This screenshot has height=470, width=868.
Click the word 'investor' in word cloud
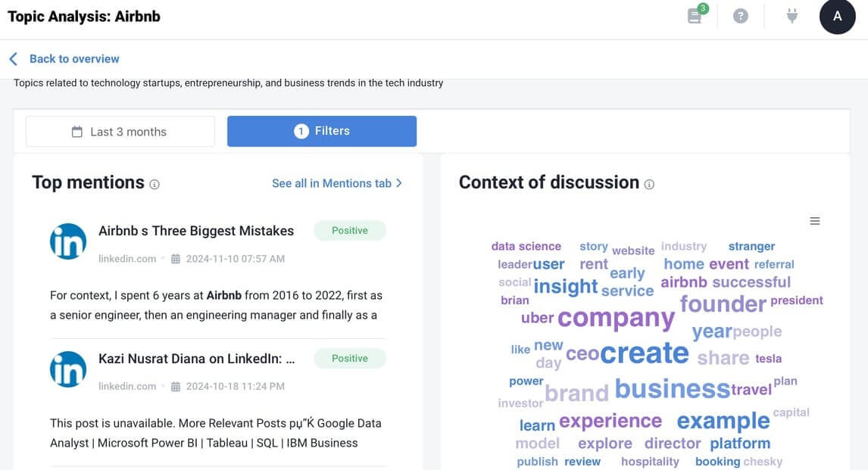click(520, 403)
